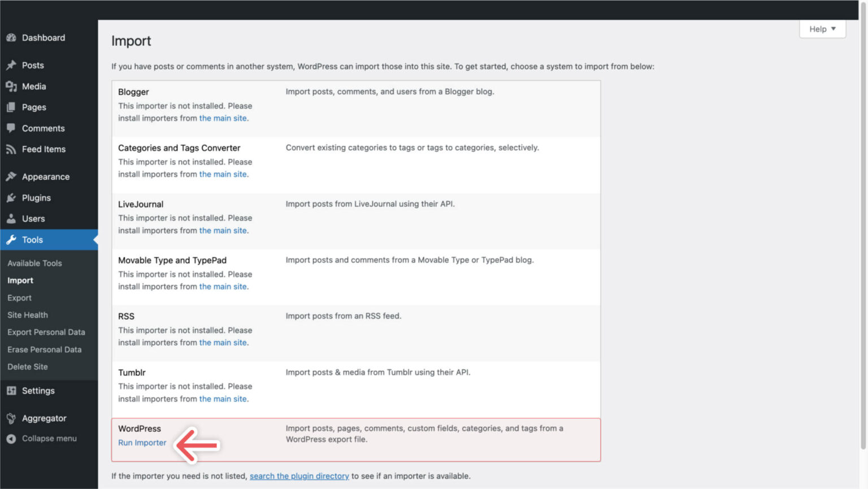Follow Movable Type's the main site link
868x489 pixels.
coord(223,287)
